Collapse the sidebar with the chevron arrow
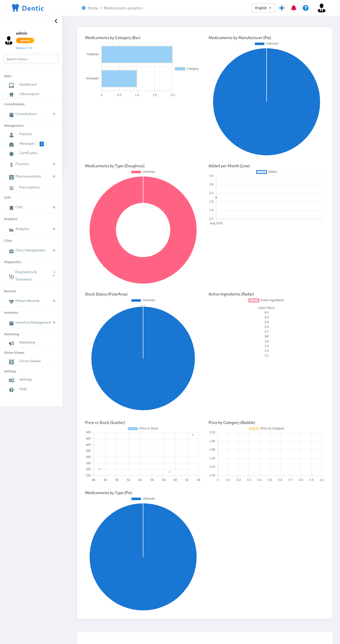 (x=56, y=21)
